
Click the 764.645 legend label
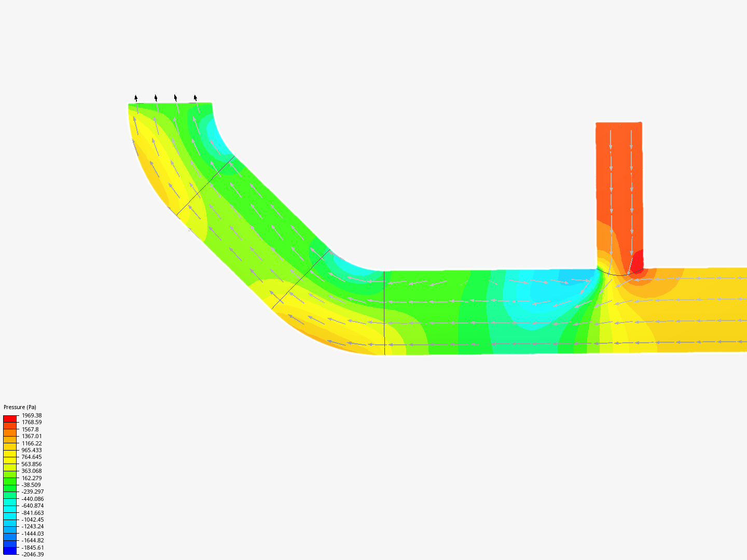point(32,457)
